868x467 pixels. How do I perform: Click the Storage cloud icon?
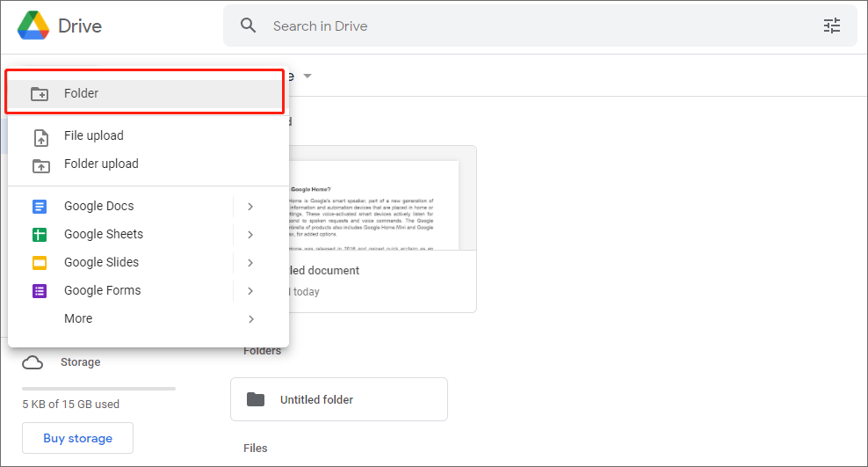coord(33,363)
